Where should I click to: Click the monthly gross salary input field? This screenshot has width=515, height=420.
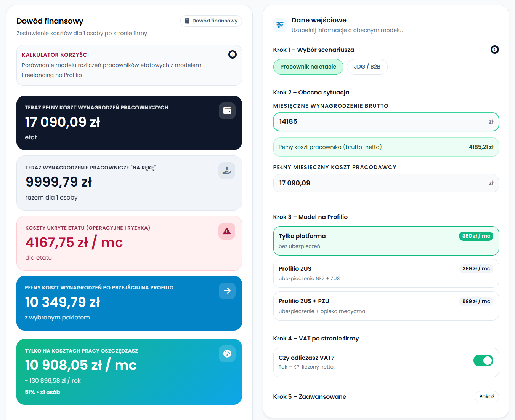click(381, 122)
